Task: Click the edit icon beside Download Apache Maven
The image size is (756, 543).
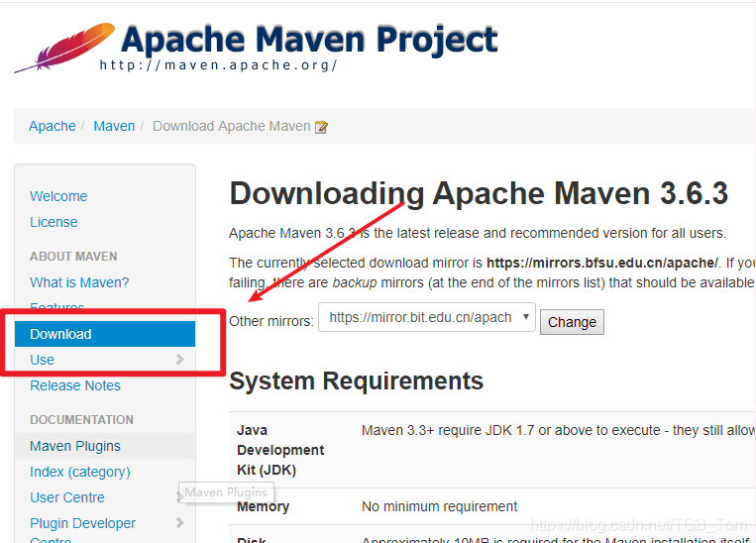Action: click(x=321, y=127)
